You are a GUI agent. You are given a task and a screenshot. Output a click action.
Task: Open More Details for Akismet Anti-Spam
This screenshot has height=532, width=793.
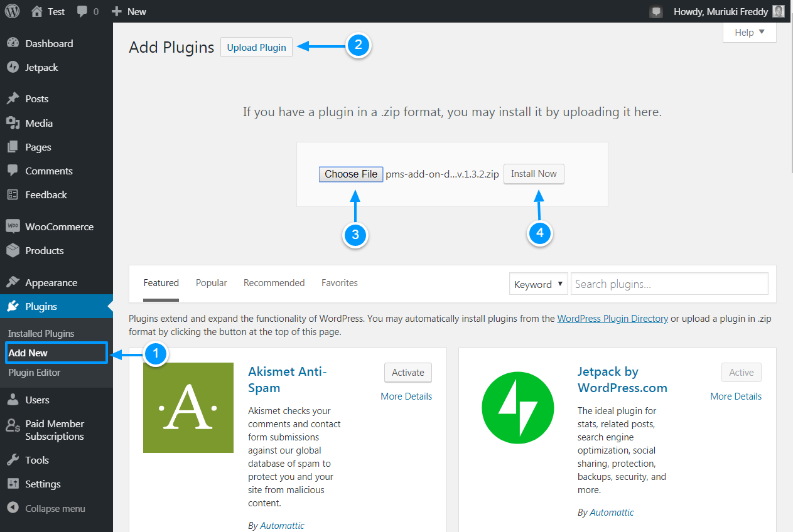pos(406,396)
